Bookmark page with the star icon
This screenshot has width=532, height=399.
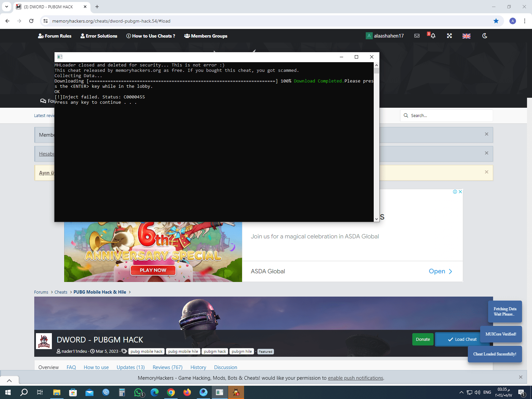[x=496, y=21]
